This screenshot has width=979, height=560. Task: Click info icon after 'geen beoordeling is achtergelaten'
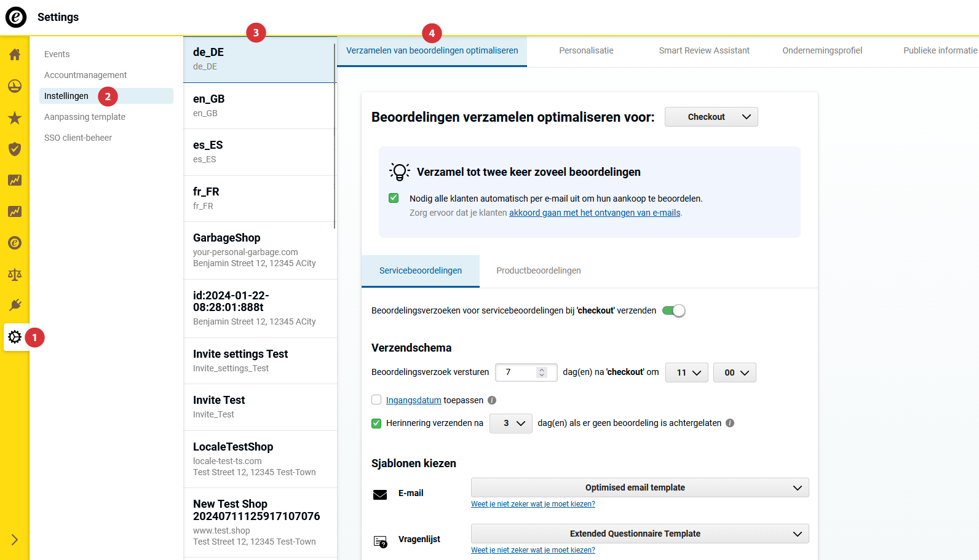coord(730,423)
